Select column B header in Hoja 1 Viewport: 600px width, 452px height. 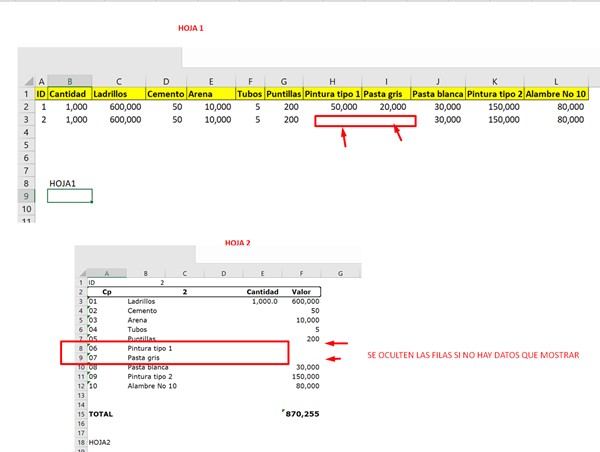(70, 81)
